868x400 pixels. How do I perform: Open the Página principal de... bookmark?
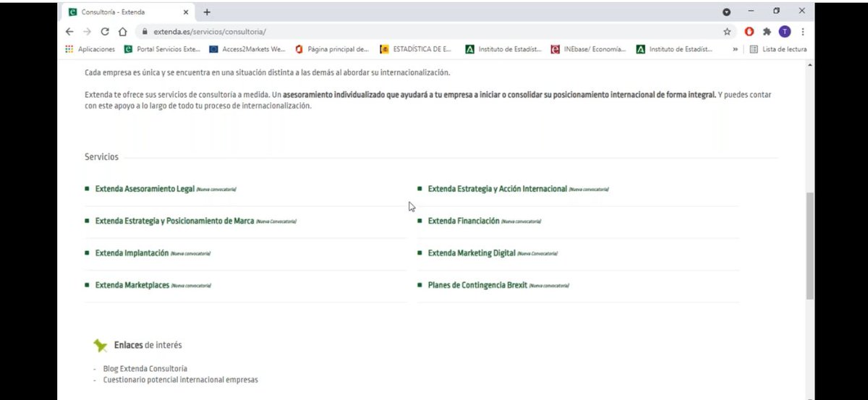point(333,49)
